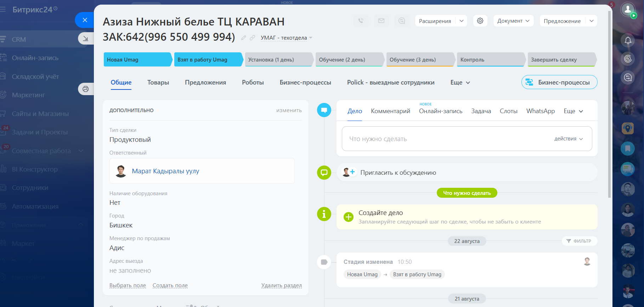Copy deal link via chain icon
The width and height of the screenshot is (644, 307).
pos(252,37)
